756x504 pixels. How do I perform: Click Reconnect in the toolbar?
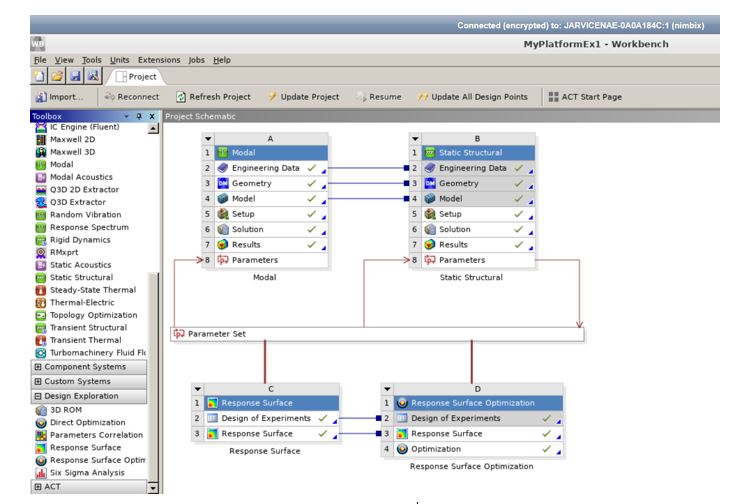click(132, 97)
